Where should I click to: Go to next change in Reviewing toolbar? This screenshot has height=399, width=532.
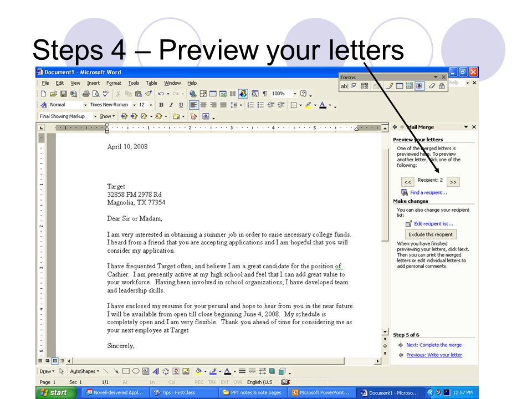134,116
